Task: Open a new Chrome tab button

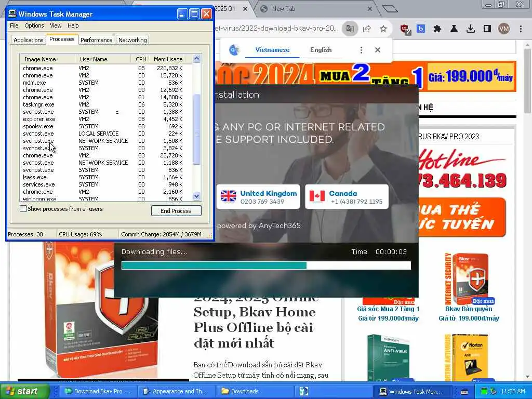Action: tap(390, 8)
